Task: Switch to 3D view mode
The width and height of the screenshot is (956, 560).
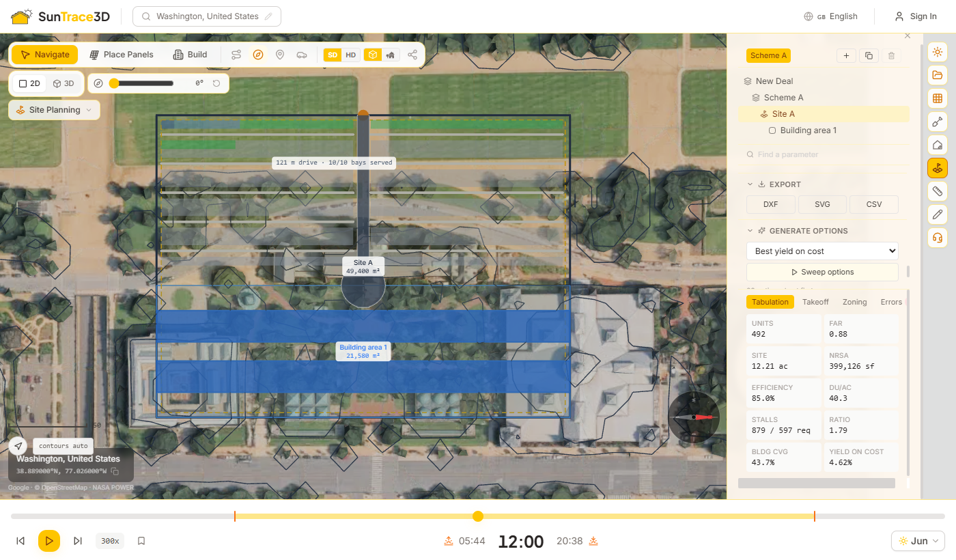Action: 64,83
